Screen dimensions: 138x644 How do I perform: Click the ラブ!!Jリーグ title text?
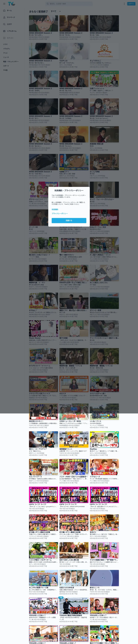click(95, 477)
